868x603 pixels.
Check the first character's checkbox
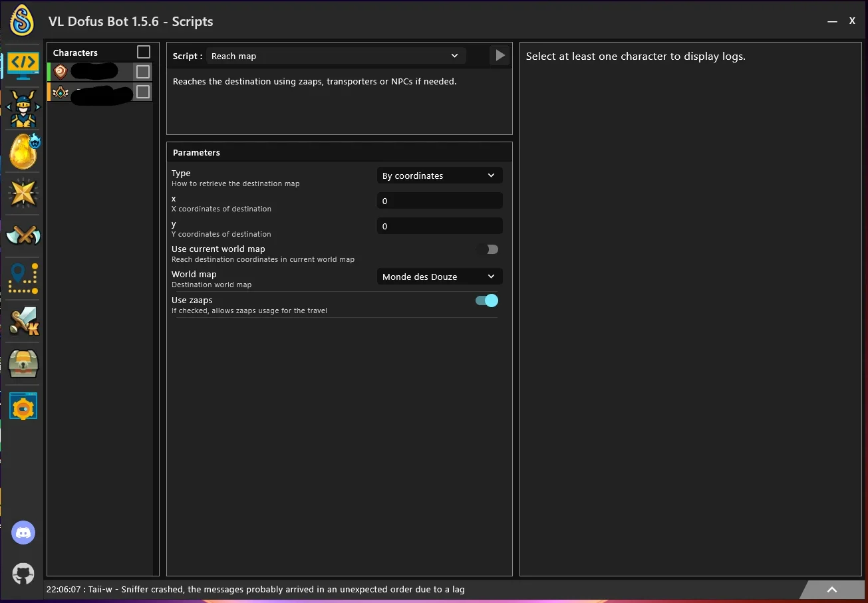[x=142, y=72]
